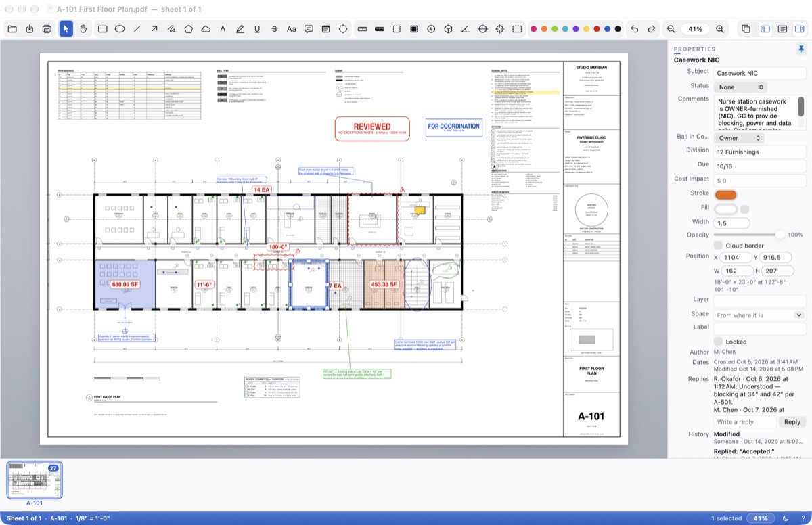This screenshot has width=812, height=525.
Task: Select the A-101 page thumbnail
Action: pos(35,480)
